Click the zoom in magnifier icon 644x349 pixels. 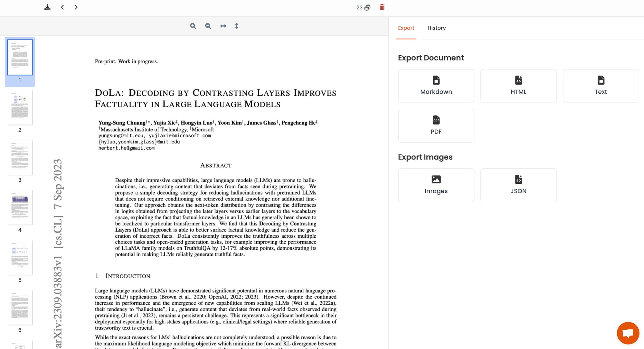pyautogui.click(x=193, y=26)
